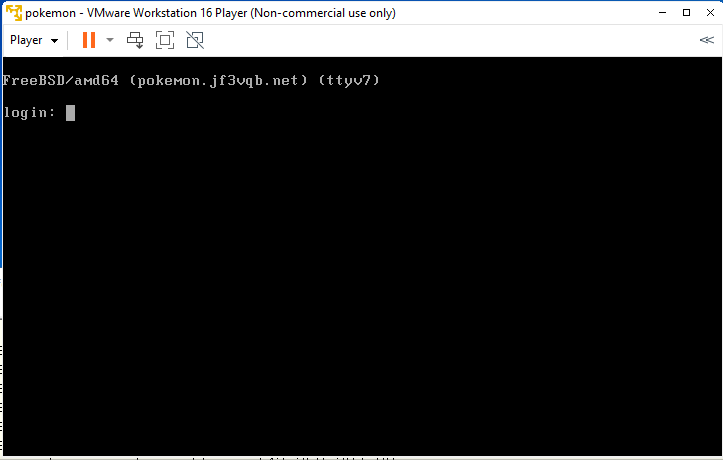723x460 pixels.
Task: Focus the login prompt cursor
Action: click(x=71, y=113)
